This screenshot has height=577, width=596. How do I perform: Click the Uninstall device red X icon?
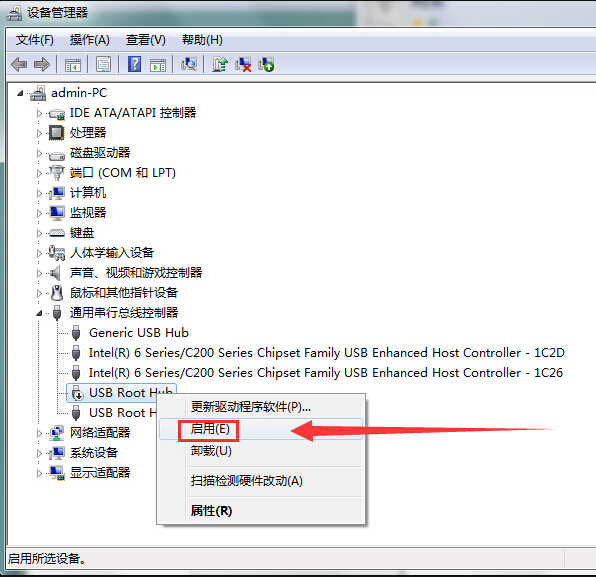[243, 64]
